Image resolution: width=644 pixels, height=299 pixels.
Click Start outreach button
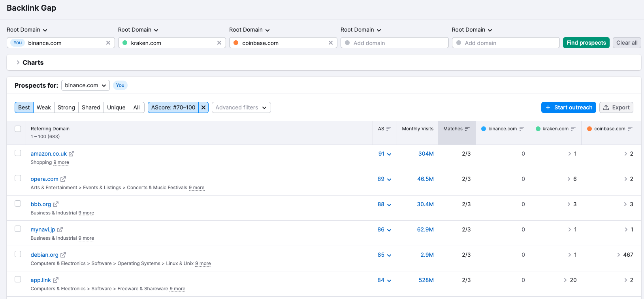tap(569, 107)
